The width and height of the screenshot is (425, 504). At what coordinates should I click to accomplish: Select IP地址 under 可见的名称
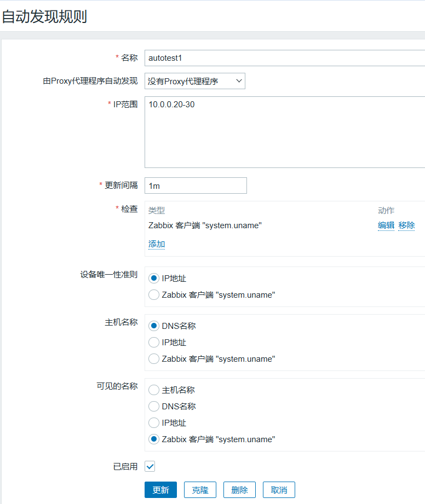(x=154, y=423)
